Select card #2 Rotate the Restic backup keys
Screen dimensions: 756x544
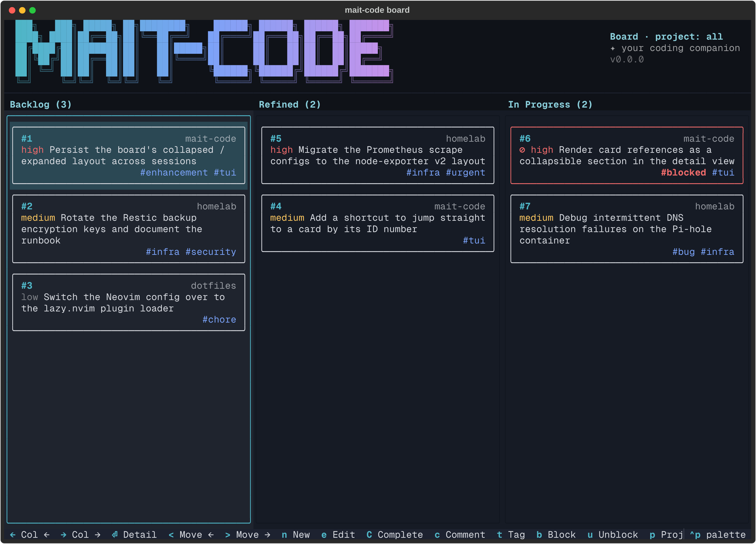pos(129,229)
